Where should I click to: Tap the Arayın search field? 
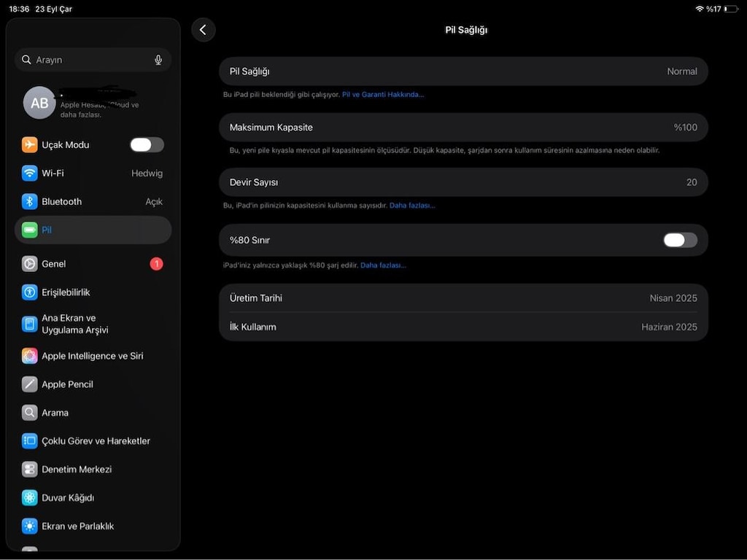93,60
